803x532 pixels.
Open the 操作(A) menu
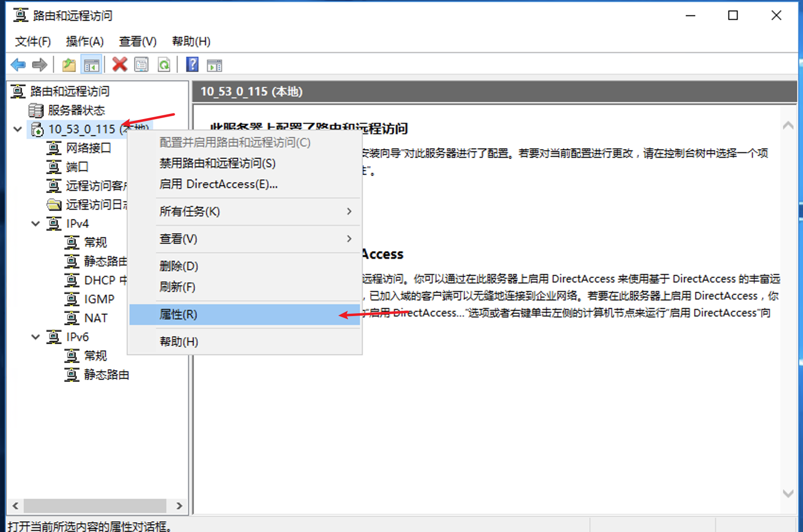pos(85,42)
